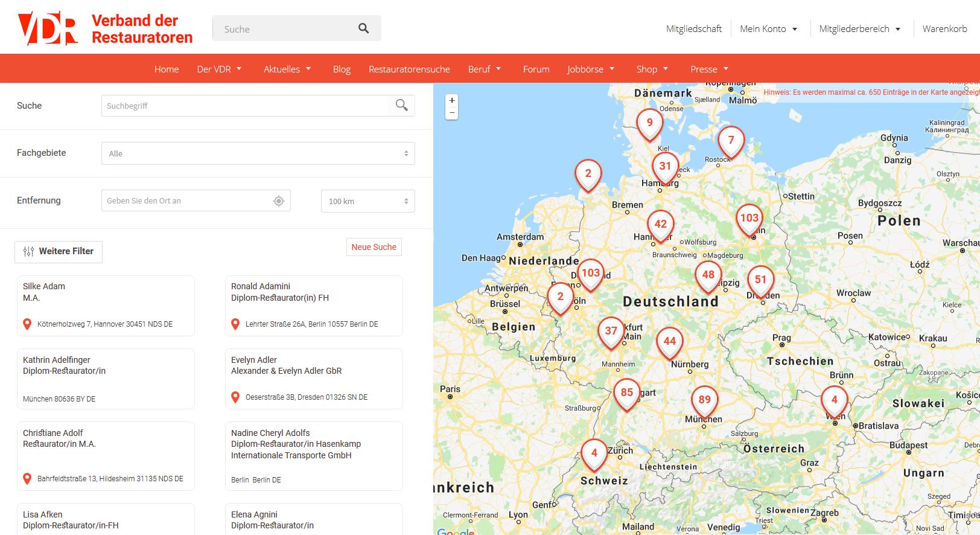This screenshot has height=535, width=980.
Task: Open cluster marker 2 near Bremen coast
Action: click(x=588, y=175)
